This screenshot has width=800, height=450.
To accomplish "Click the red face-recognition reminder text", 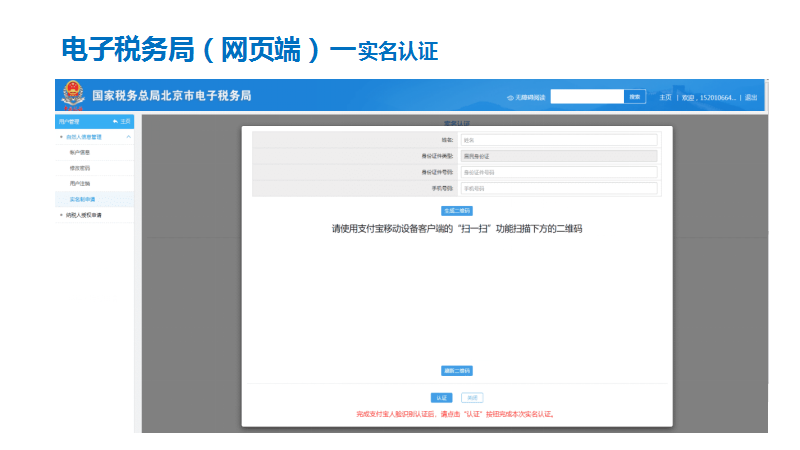I will coord(456,414).
